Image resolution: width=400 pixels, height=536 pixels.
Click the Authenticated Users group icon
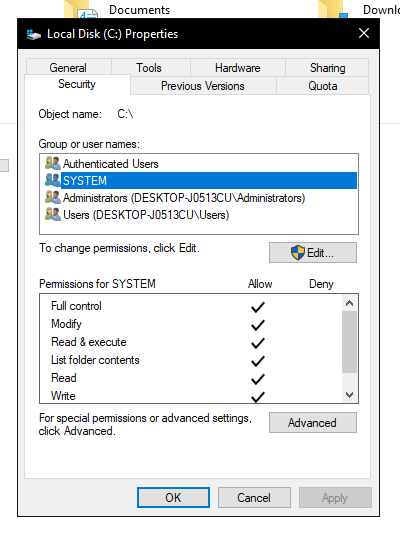(x=53, y=163)
